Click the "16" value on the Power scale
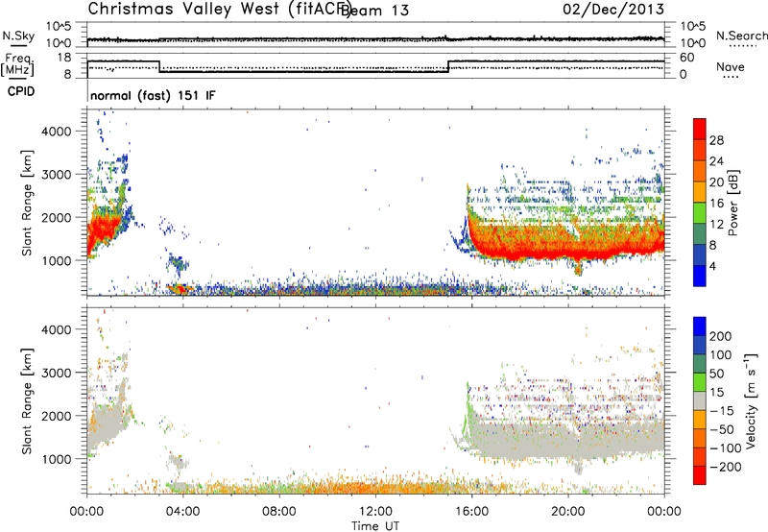768x532 pixels. pos(716,204)
